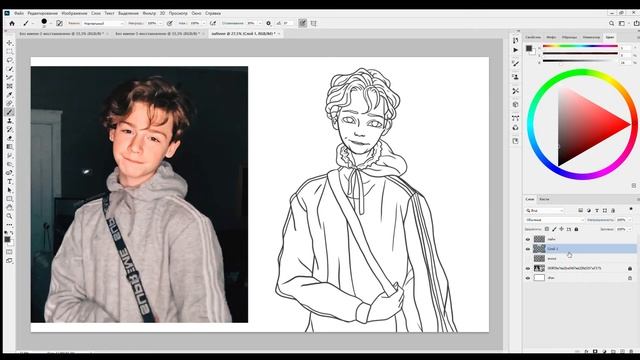Toggle lock all button in Layers panel
Screen dimensions: 640x360
(x=576, y=229)
